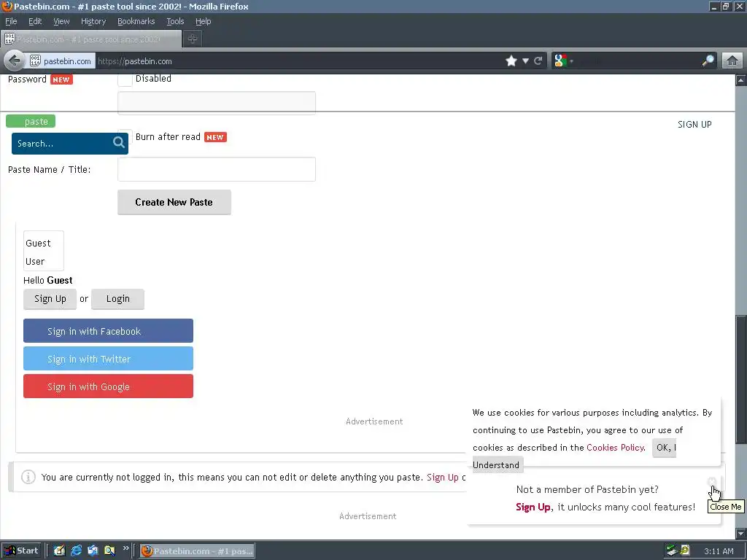The height and width of the screenshot is (560, 747).
Task: Click the red NEW badge beside Password
Action: pyautogui.click(x=61, y=79)
